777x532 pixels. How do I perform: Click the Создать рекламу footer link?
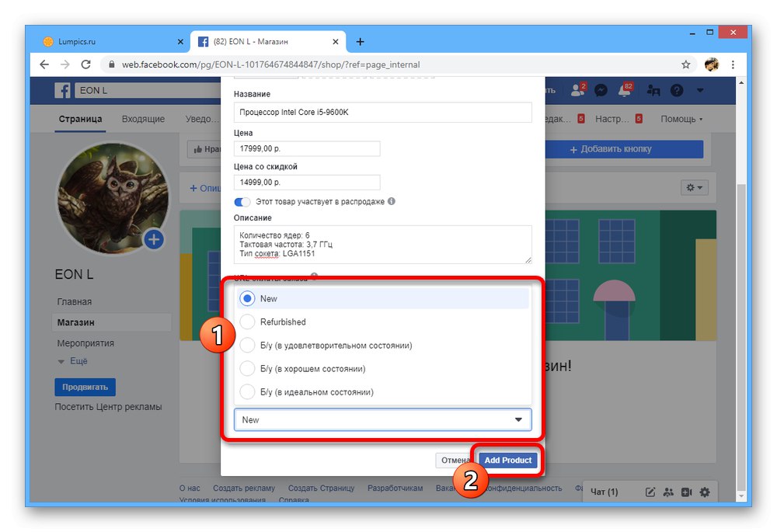coord(244,488)
